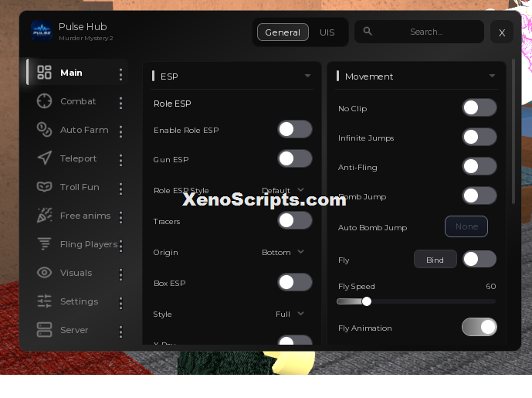Select the Troll Fun mask icon
This screenshot has height=398, width=532.
pyautogui.click(x=44, y=187)
